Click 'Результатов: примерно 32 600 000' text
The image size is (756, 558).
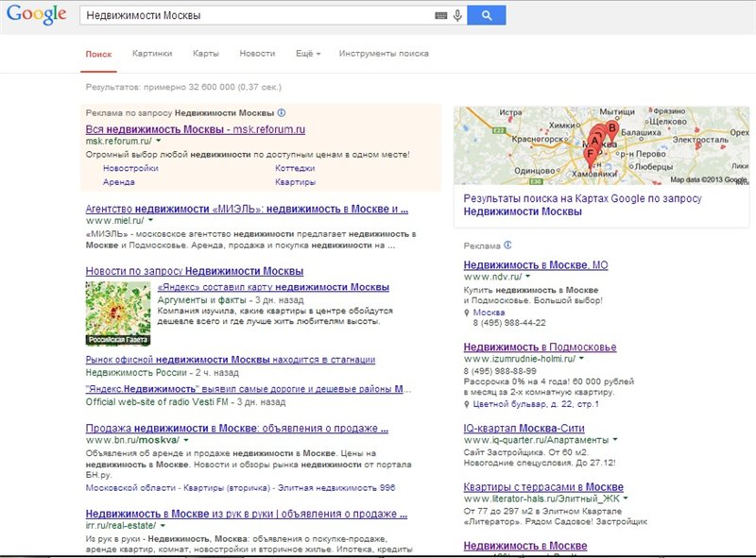tap(183, 87)
